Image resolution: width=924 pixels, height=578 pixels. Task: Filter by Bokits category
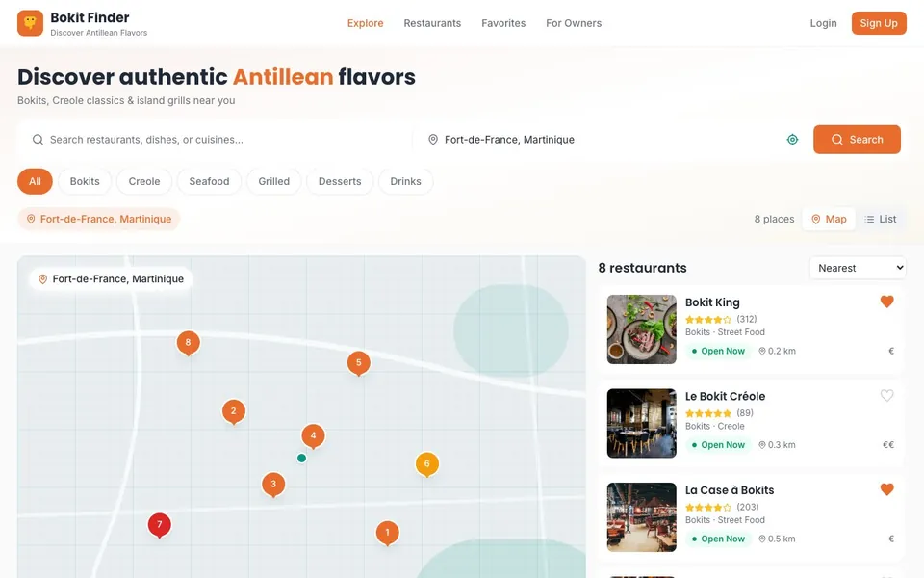(x=85, y=181)
